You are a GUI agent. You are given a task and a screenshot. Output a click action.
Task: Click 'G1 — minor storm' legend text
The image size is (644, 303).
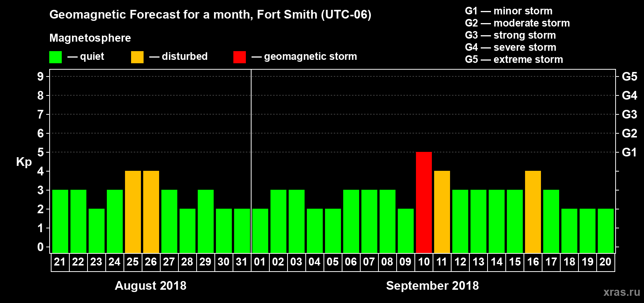coord(509,11)
